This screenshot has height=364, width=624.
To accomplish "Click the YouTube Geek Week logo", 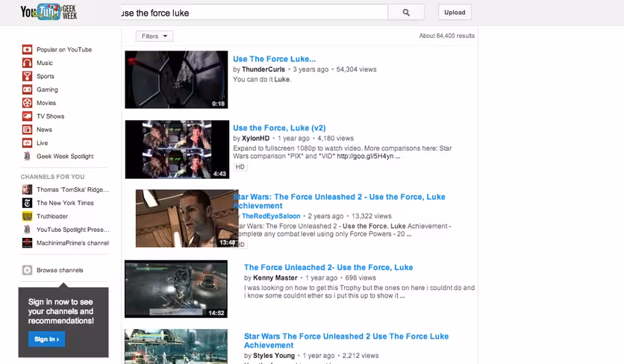I will tap(49, 12).
